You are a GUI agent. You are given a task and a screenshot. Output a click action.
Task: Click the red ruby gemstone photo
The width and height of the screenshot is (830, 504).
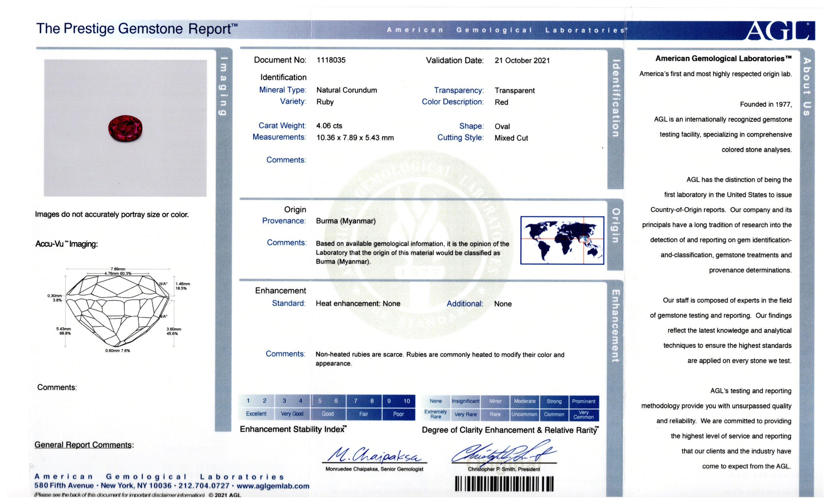(125, 128)
